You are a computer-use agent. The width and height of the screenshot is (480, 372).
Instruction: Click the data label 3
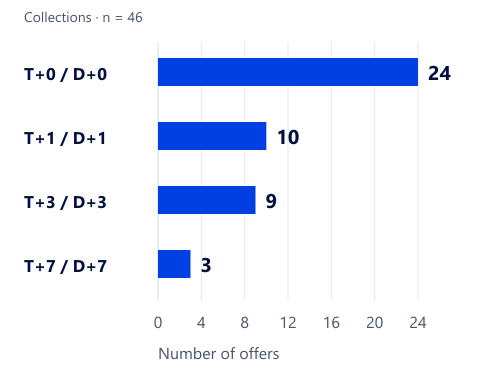tap(206, 265)
